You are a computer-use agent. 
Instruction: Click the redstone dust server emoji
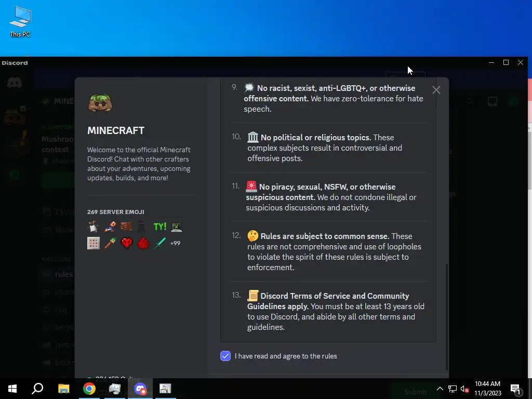143,243
